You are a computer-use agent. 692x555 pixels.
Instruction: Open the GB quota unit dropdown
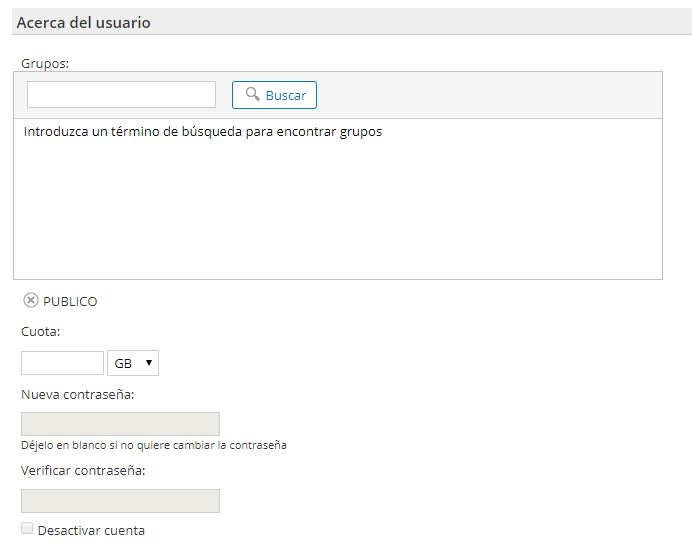tap(132, 363)
